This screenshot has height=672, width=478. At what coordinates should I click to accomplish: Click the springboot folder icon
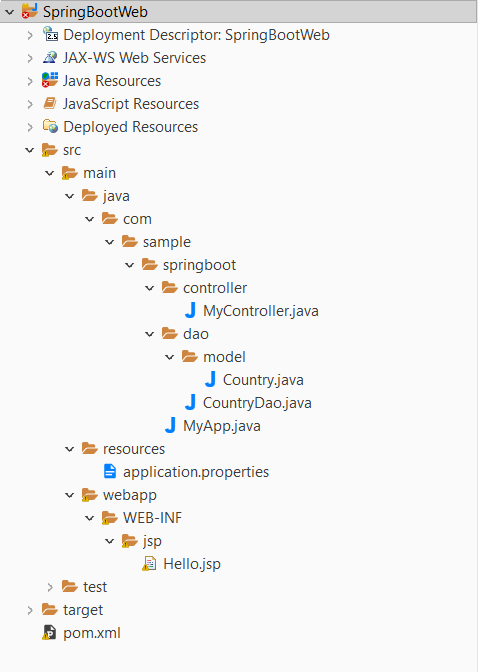(150, 264)
